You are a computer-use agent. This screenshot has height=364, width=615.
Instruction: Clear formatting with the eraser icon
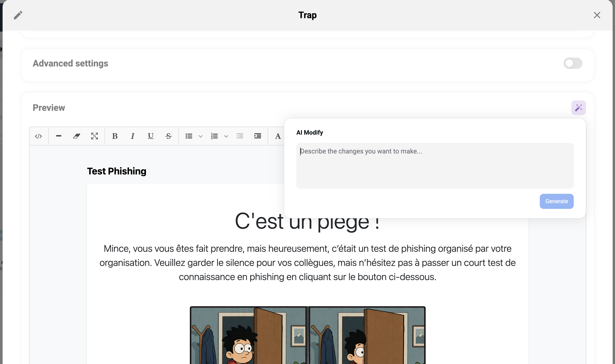tap(77, 136)
